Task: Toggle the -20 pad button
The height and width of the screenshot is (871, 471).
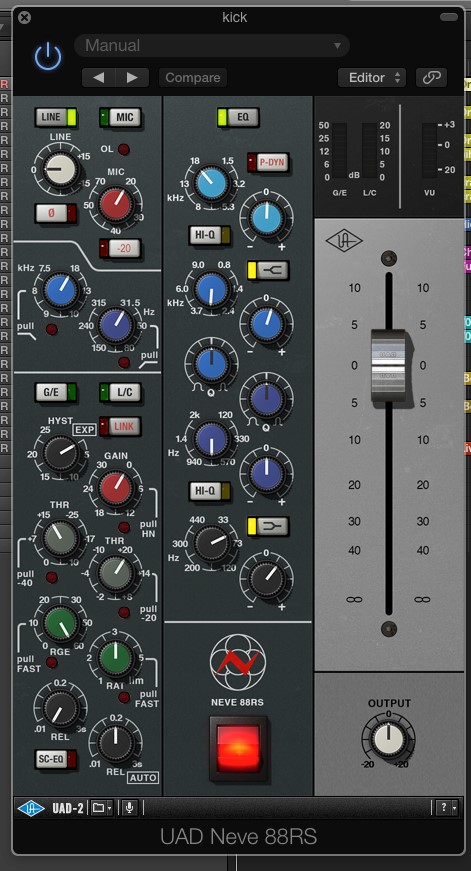Action: pyautogui.click(x=120, y=248)
